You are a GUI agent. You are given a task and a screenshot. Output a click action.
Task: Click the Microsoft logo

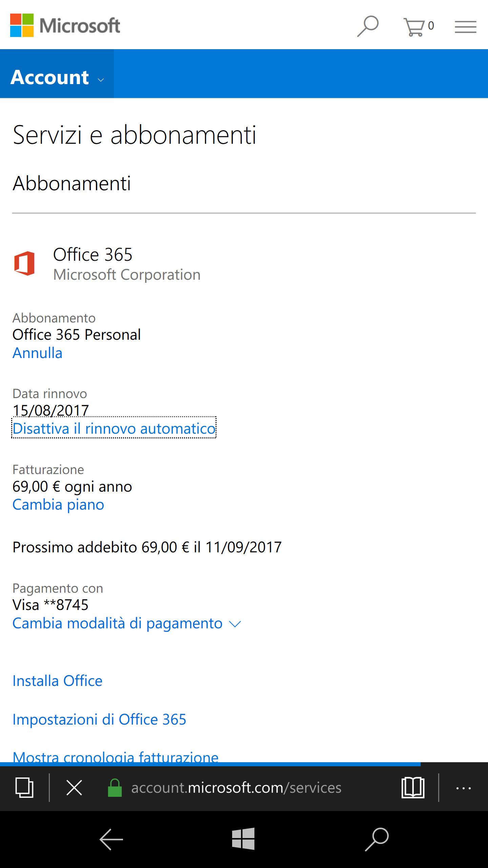coord(65,25)
